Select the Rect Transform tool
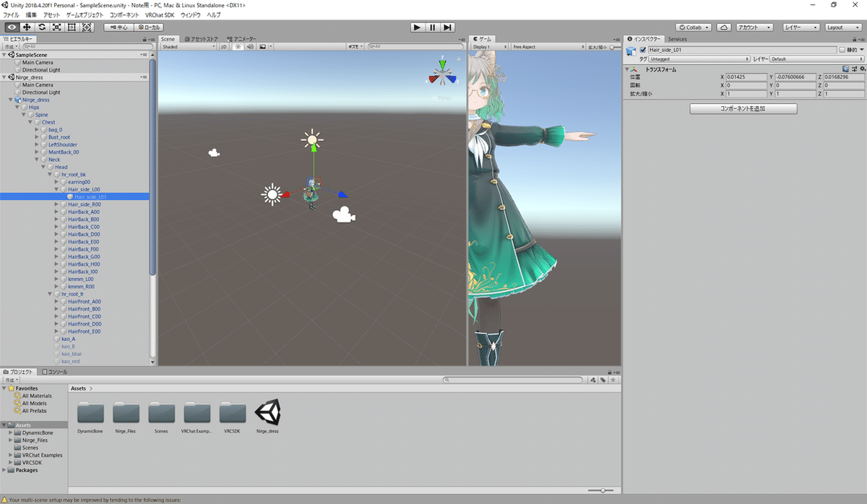Image resolution: width=867 pixels, height=504 pixels. [72, 27]
